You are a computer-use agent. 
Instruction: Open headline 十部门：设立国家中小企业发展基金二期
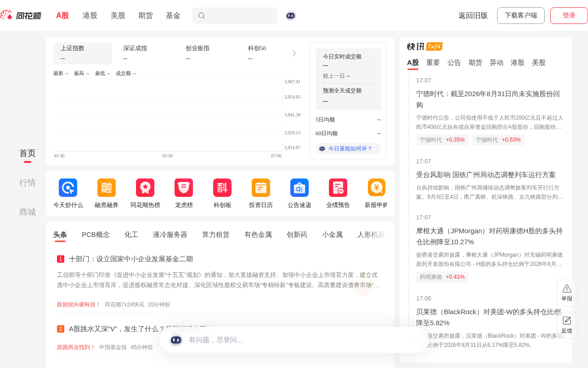131,259
